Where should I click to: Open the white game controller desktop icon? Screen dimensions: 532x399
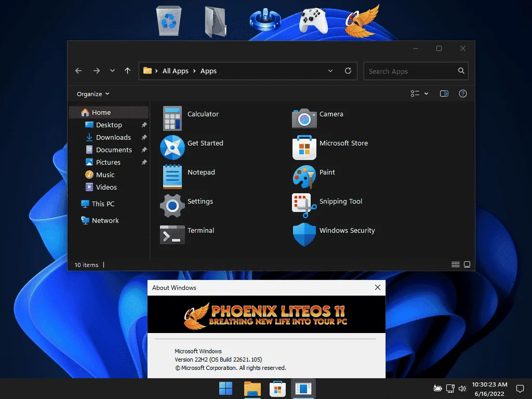tap(313, 21)
